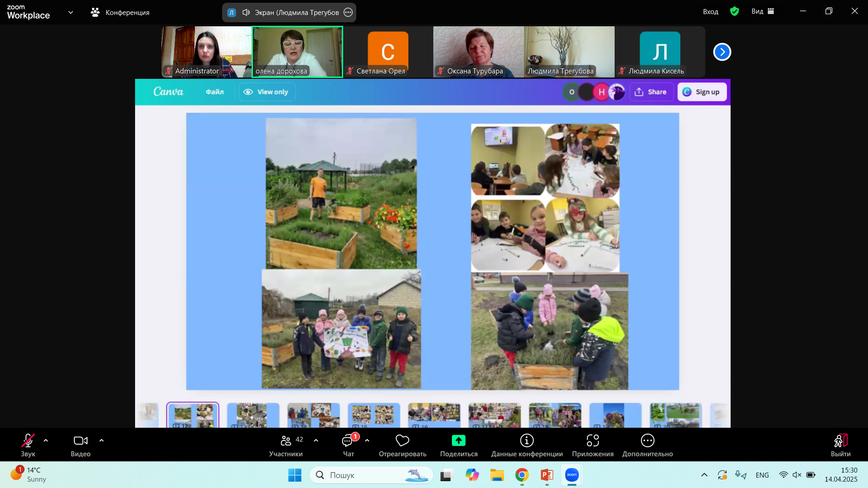Open the View layout menu
This screenshot has width=868, height=488.
tap(762, 12)
